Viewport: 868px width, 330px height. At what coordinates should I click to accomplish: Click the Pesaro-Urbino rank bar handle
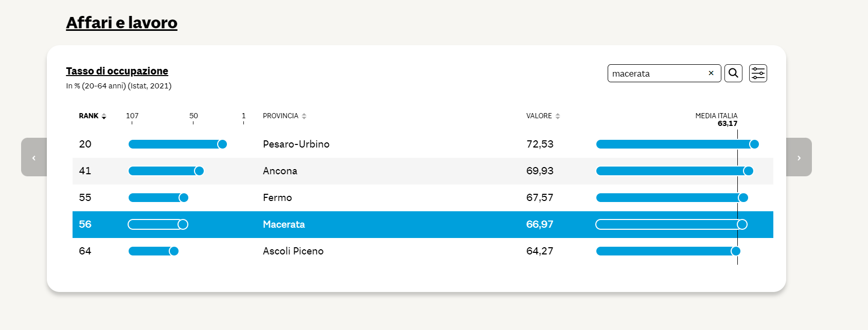click(222, 144)
